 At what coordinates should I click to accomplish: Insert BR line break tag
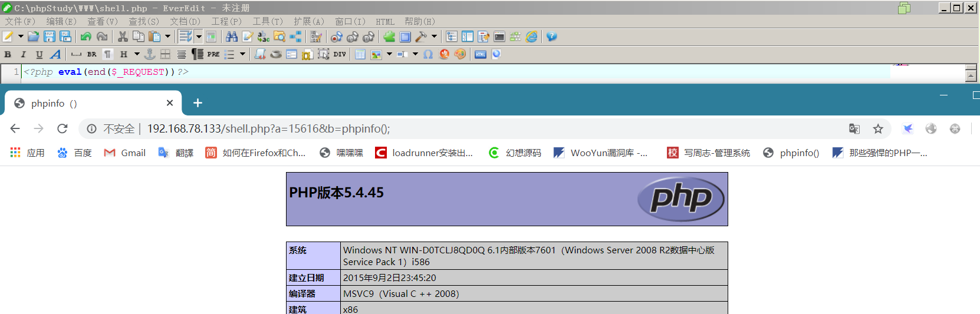(x=92, y=54)
